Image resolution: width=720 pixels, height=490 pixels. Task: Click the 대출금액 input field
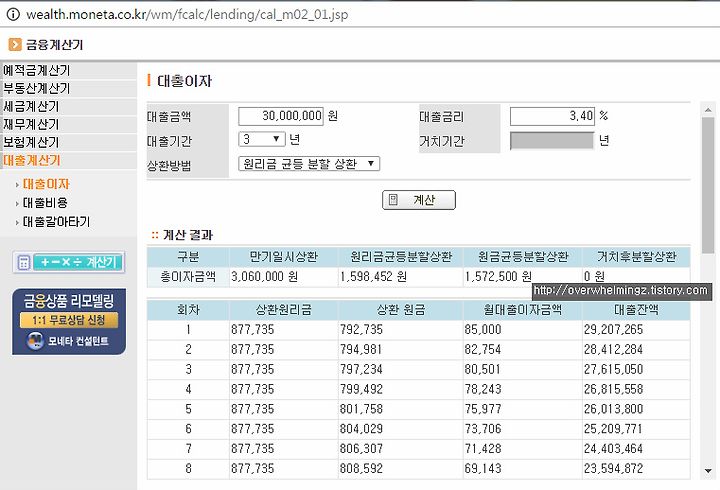click(x=281, y=116)
